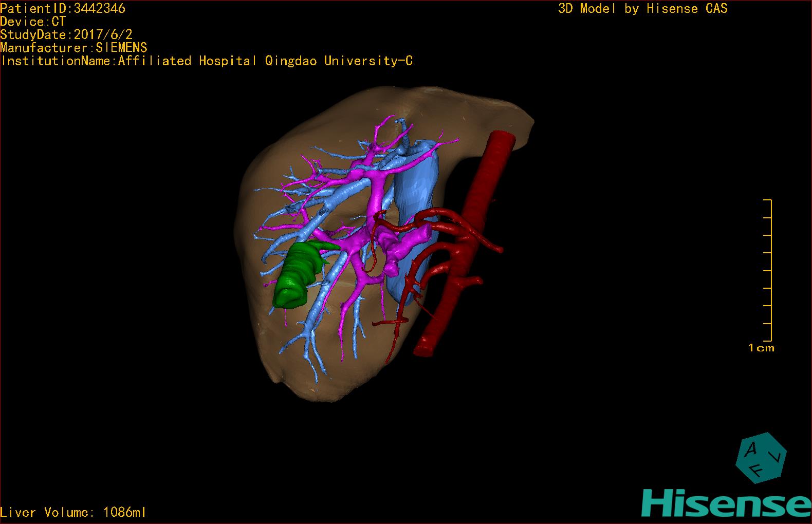Click the 'StudyDate:2017/6/2' text
This screenshot has height=524, width=812.
click(66, 34)
